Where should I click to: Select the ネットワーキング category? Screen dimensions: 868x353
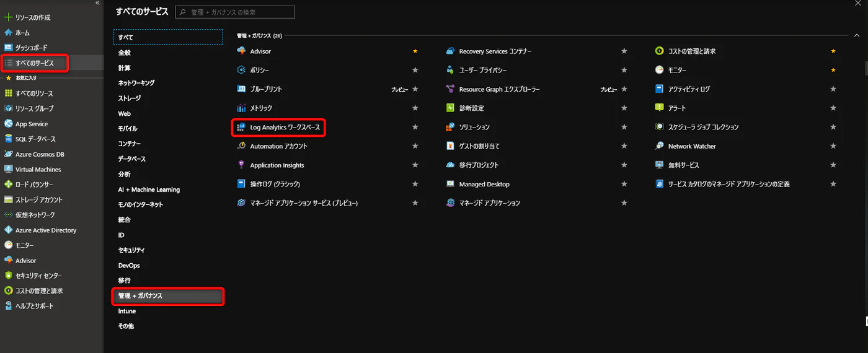[136, 83]
